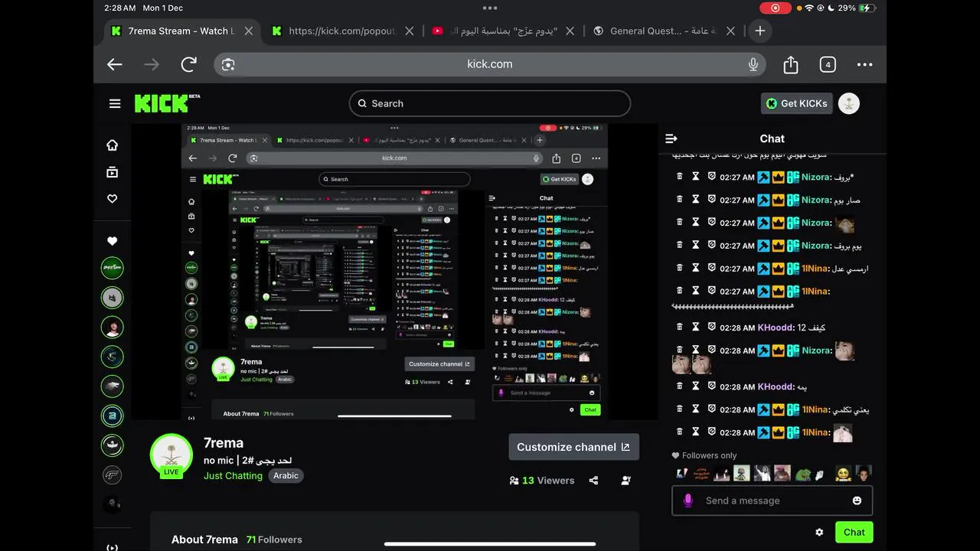This screenshot has width=980, height=551.
Task: Collapse the Chat panel with arrow icon
Action: pos(671,139)
